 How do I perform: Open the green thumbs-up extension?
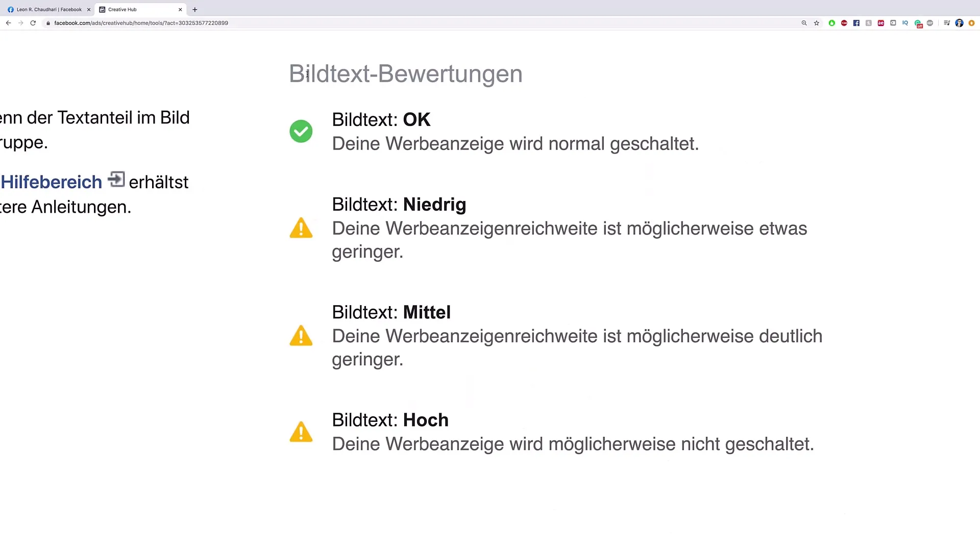pyautogui.click(x=831, y=23)
